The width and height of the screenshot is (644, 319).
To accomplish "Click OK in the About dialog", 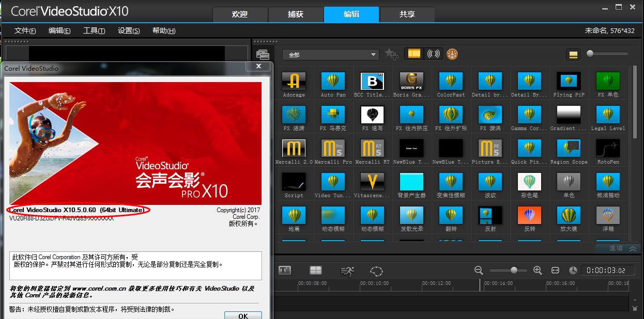I will [x=243, y=315].
